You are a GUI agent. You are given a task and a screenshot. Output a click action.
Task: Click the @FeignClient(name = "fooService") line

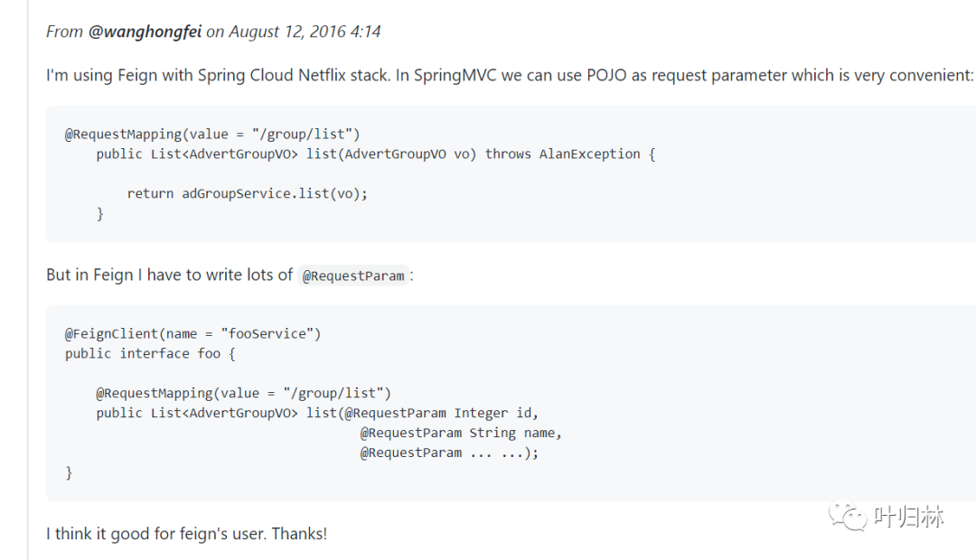coord(193,333)
